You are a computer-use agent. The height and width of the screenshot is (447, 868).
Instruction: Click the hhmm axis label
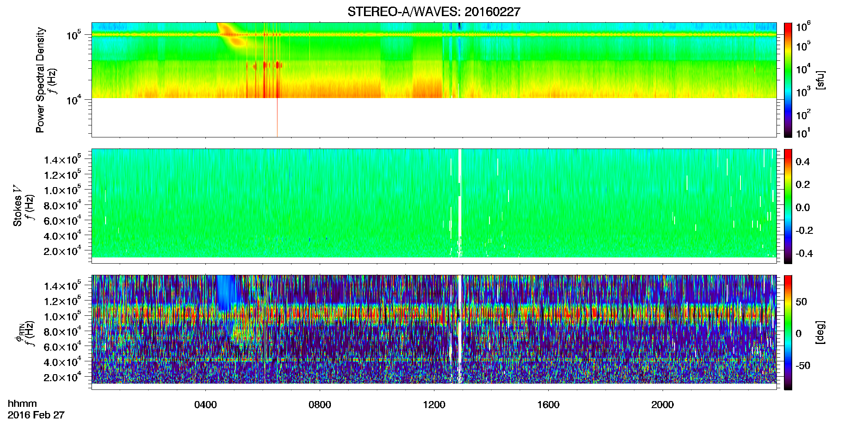(22, 404)
